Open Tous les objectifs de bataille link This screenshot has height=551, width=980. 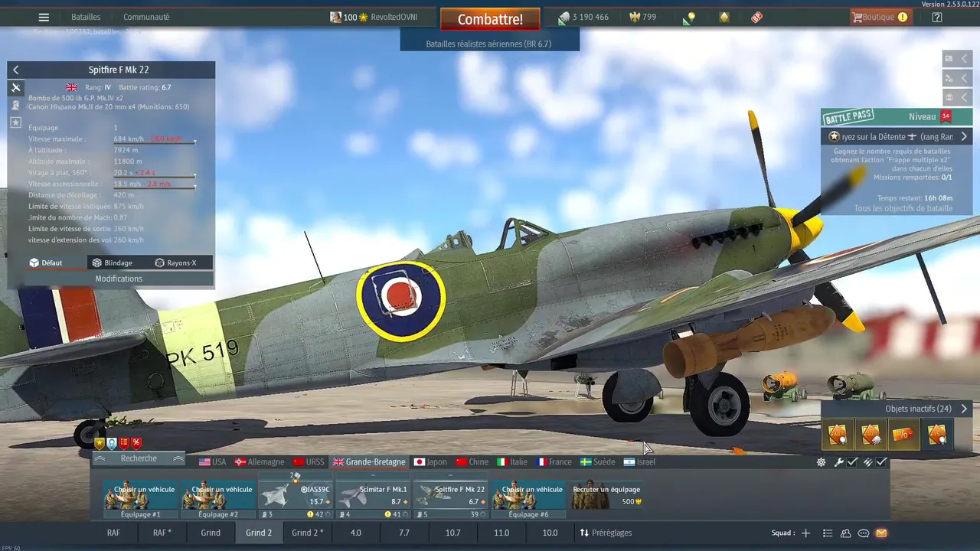[903, 208]
